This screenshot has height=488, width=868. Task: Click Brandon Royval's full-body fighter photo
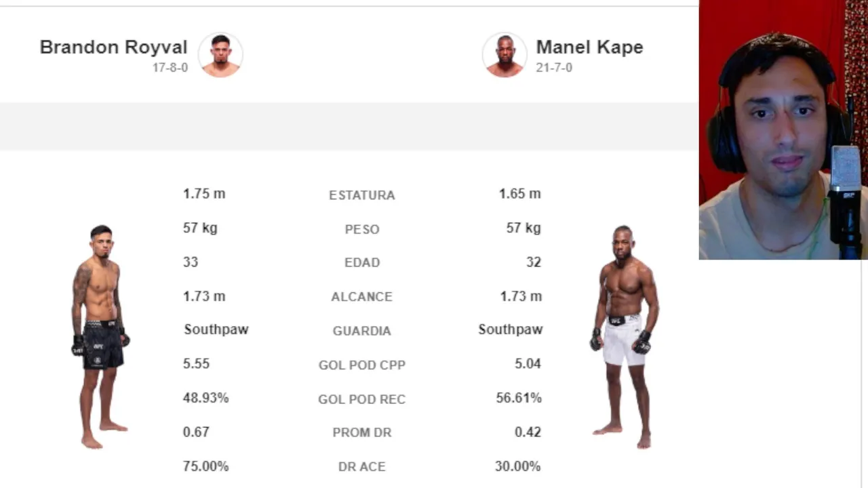[100, 337]
